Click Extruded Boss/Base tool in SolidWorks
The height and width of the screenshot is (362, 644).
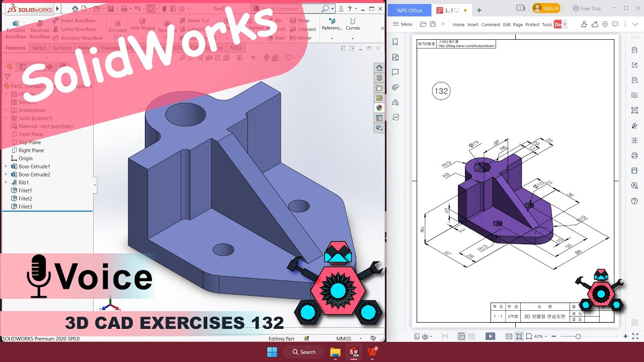pos(16,30)
